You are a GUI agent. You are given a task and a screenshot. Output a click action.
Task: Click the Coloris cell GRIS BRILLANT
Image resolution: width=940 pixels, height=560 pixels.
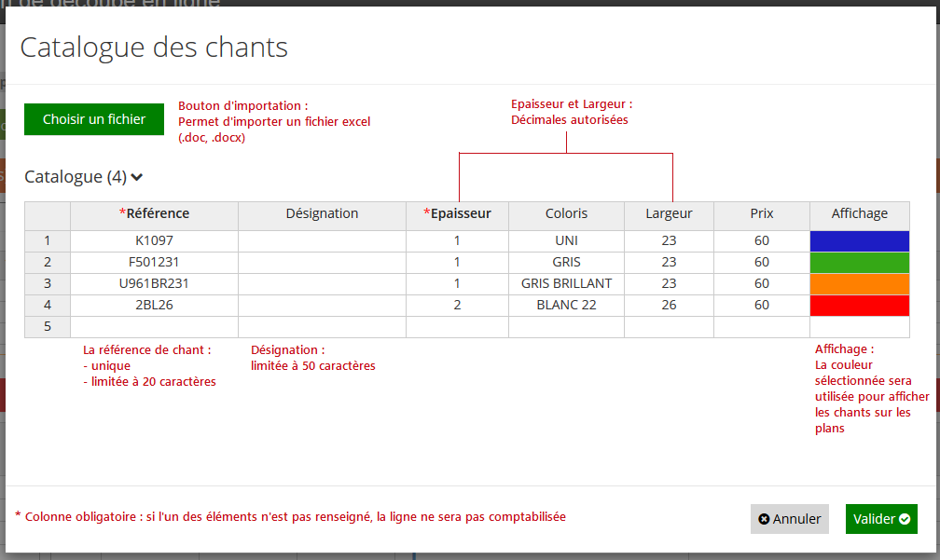click(x=567, y=284)
